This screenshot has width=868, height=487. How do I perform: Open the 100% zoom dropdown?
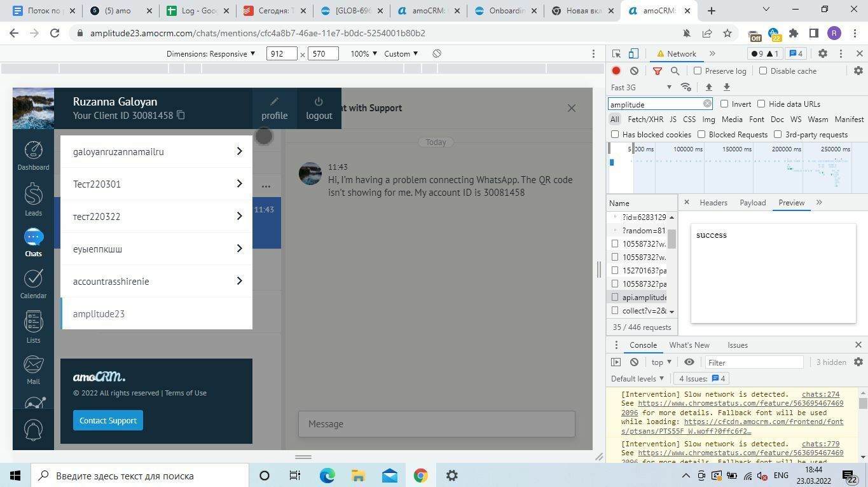pyautogui.click(x=363, y=54)
